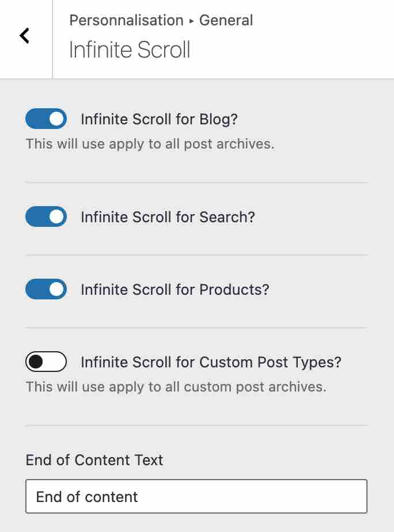
Task: Click the back arrow to exit Infinite Scroll
Action: (25, 36)
